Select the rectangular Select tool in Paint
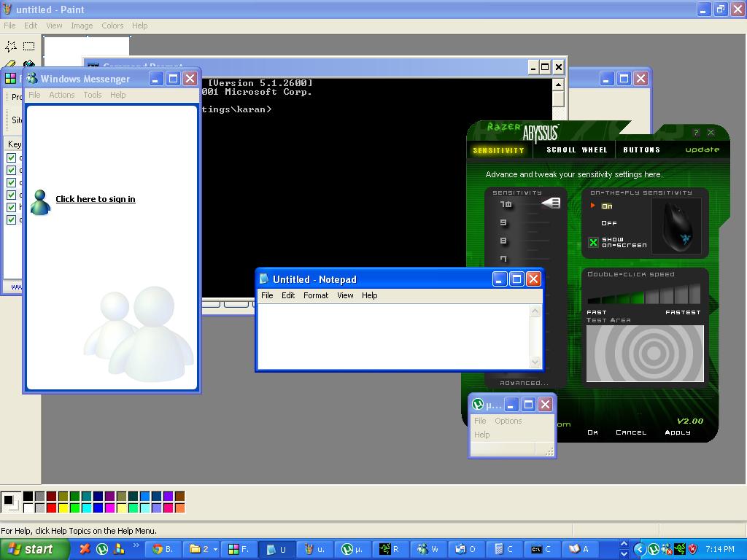Viewport: 747px width, 560px height. pyautogui.click(x=27, y=45)
